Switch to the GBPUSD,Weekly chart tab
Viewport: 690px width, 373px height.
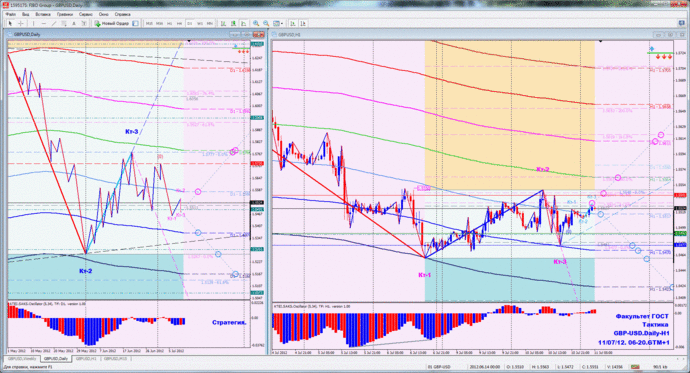pyautogui.click(x=22, y=359)
